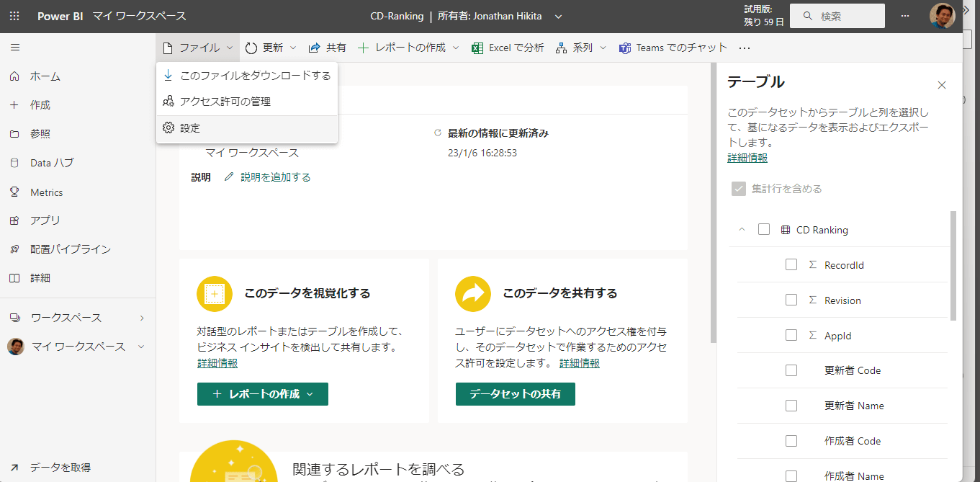980x482 pixels.
Task: Check the CD Ranking table checkbox
Action: tap(764, 229)
